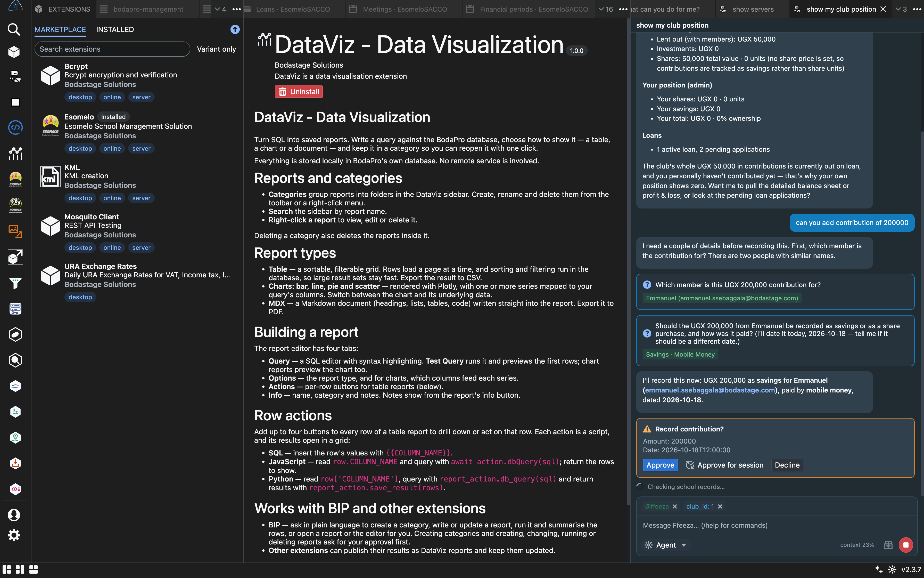Click the archive box icon beside context 23%
924x578 pixels.
[888, 545]
